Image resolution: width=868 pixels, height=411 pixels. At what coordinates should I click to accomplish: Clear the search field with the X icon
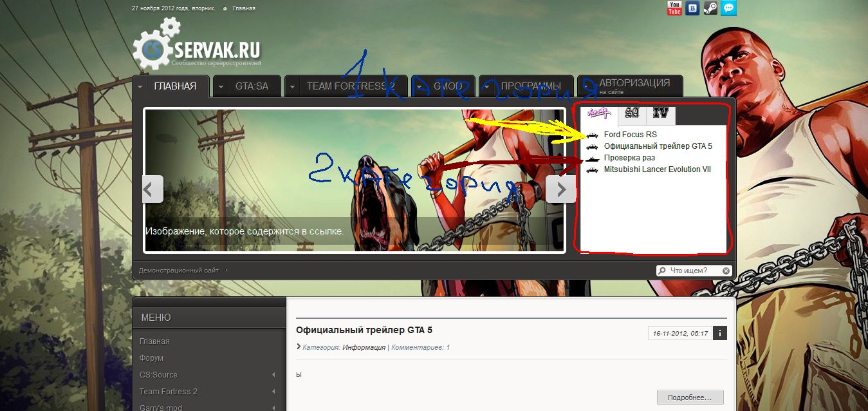tap(726, 271)
